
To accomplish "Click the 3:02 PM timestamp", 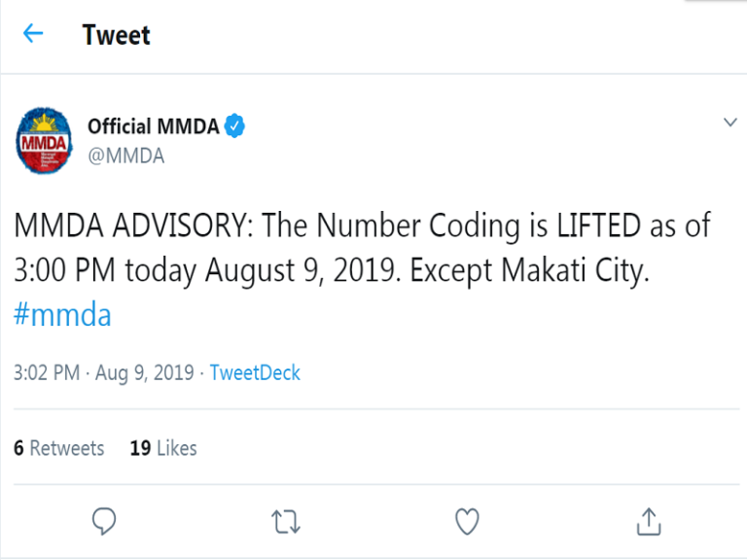I will tap(47, 373).
